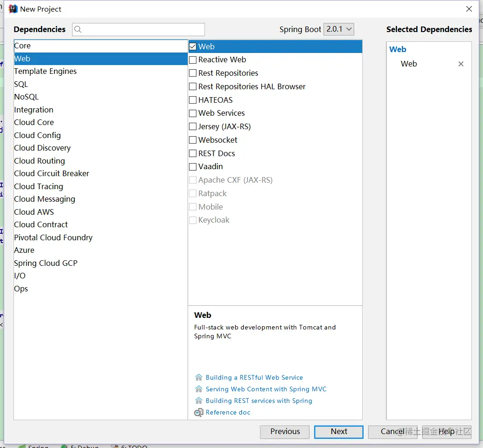483x448 pixels.
Task: Tick the REST Docs checkbox
Action: coord(193,153)
